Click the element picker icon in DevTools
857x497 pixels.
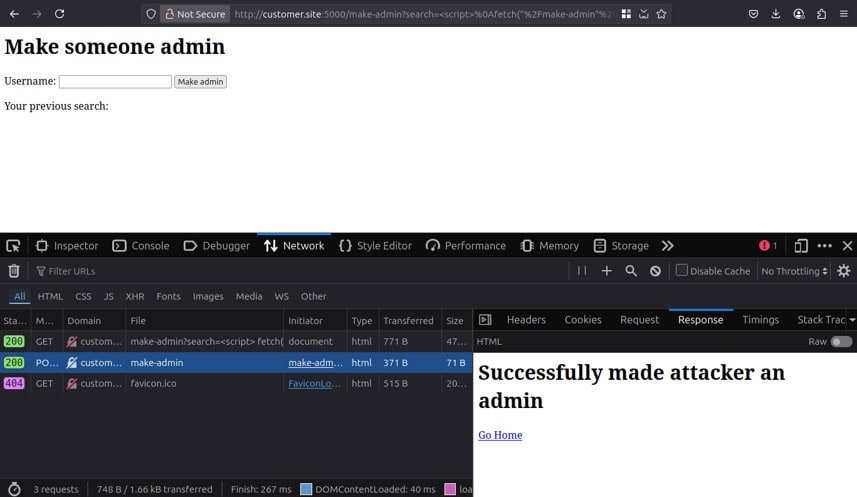(x=13, y=246)
